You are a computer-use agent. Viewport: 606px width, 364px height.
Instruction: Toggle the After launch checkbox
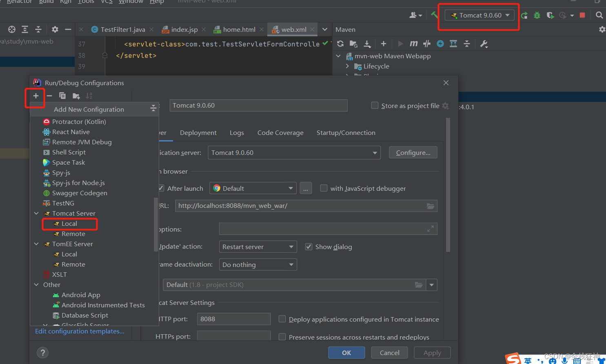coord(161,188)
